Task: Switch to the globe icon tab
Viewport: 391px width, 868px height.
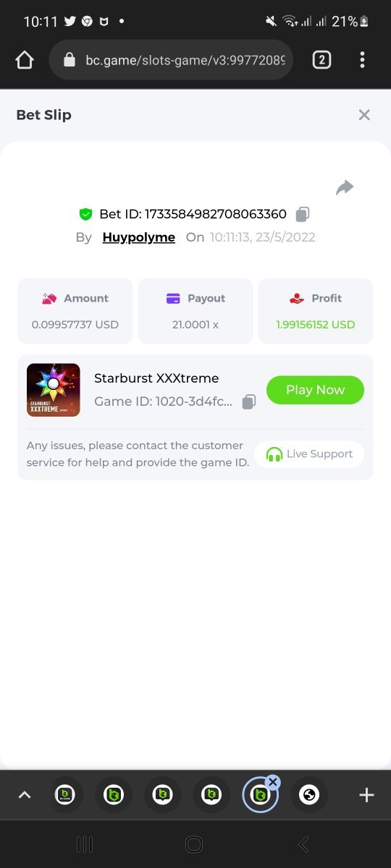Action: [309, 795]
